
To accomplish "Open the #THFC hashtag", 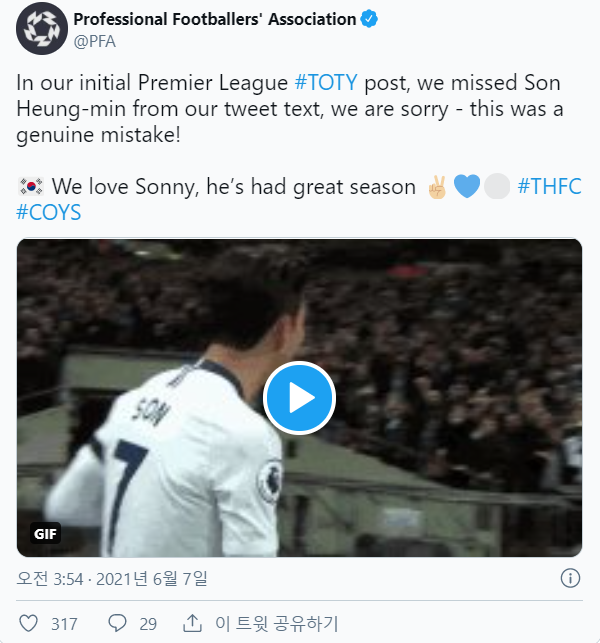I will click(550, 186).
